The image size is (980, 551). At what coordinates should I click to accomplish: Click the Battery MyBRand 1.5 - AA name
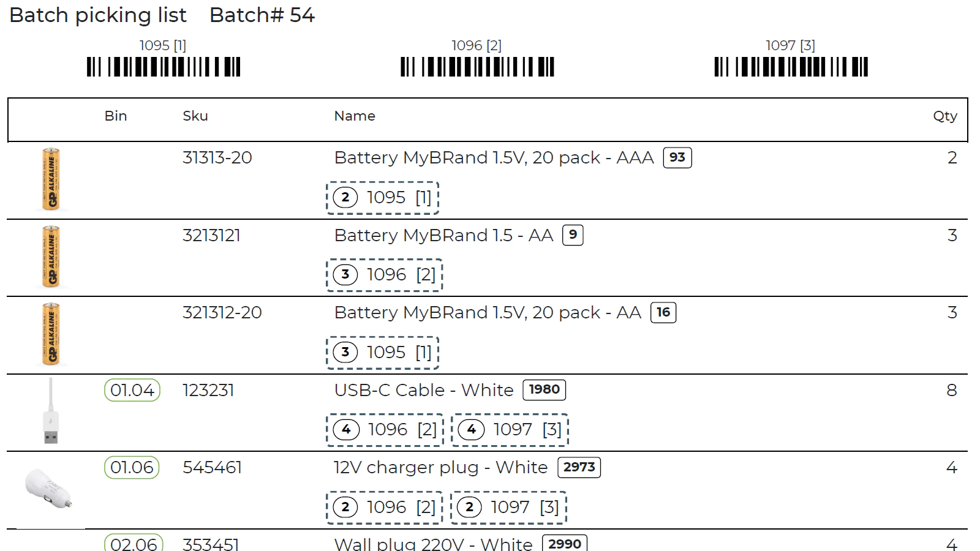click(x=443, y=235)
